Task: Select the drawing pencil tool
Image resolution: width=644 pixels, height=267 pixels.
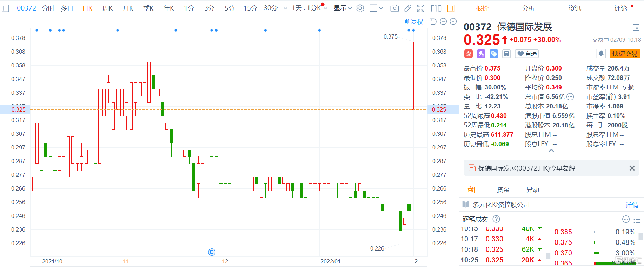Action: point(407,8)
